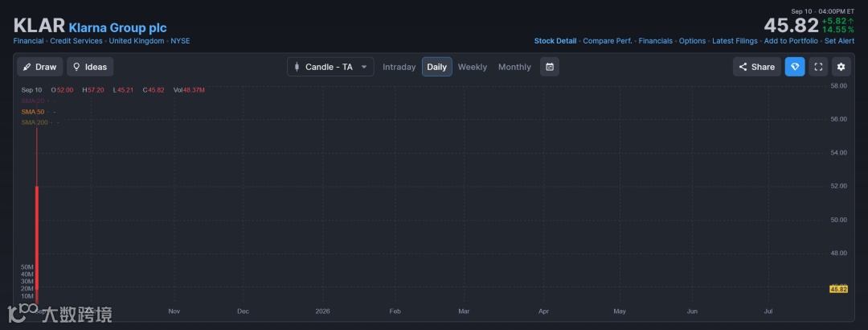The height and width of the screenshot is (330, 868).
Task: Click the Nov label on time axis
Action: coord(174,311)
